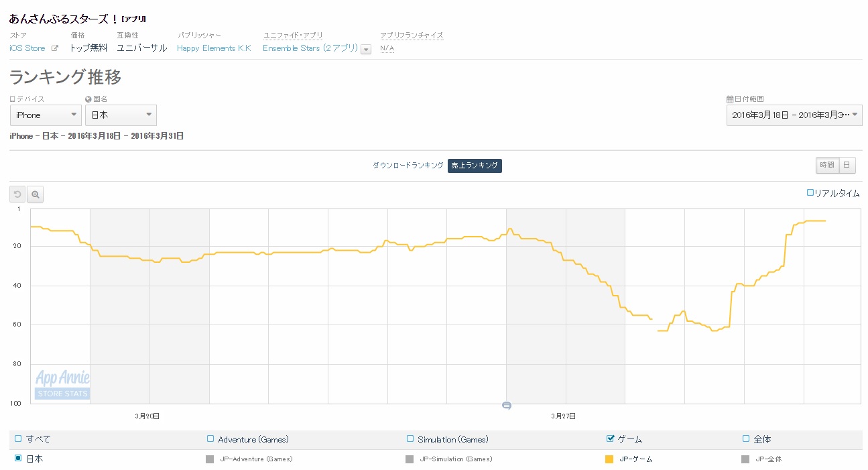Open Ensemble Stars unified app link
This screenshot has width=868, height=470.
tap(310, 48)
